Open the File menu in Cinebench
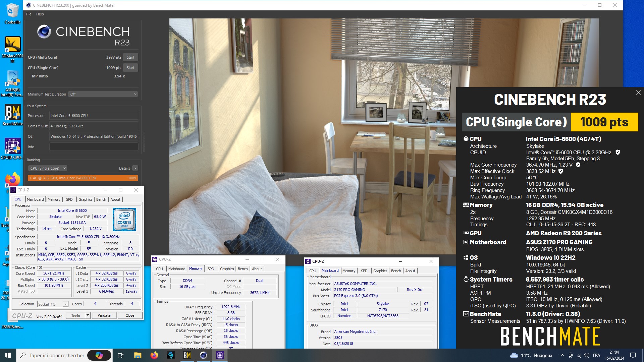 pos(29,14)
